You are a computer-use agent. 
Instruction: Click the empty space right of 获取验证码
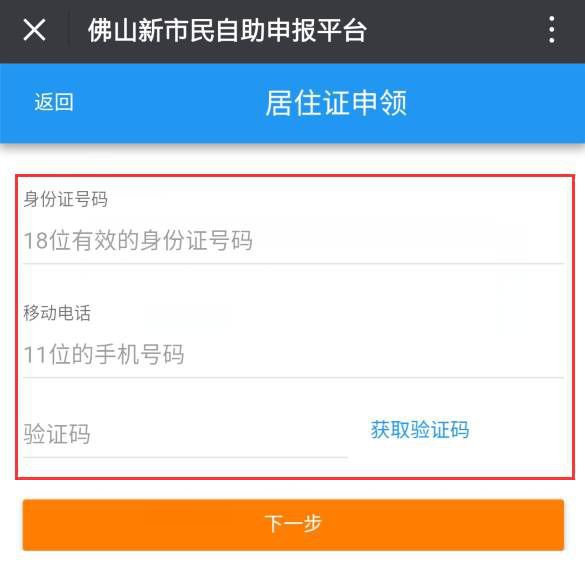520,430
